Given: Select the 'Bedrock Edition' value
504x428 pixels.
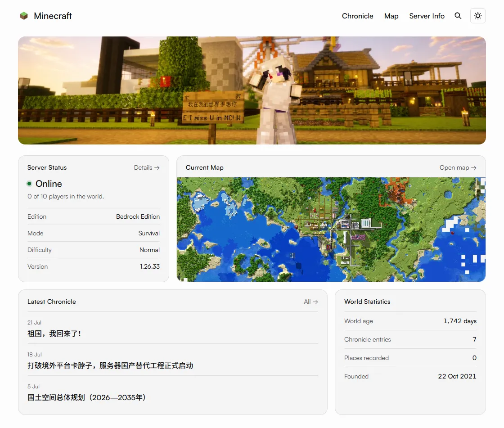Looking at the screenshot, I should click(x=138, y=216).
